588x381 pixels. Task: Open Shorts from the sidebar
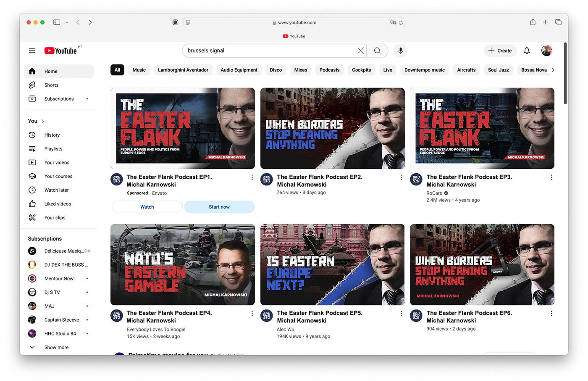click(x=59, y=85)
